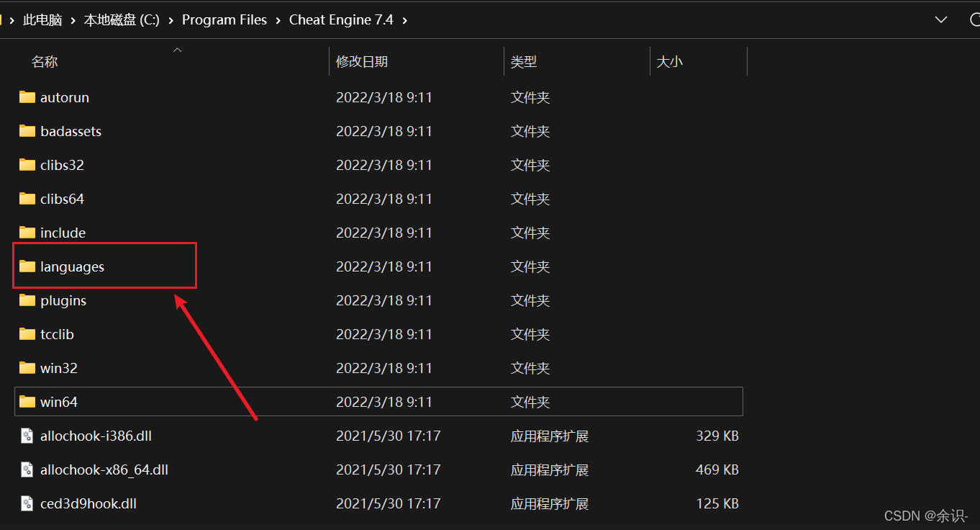Sort by 类型 column header
The width and height of the screenshot is (980, 530).
click(524, 62)
